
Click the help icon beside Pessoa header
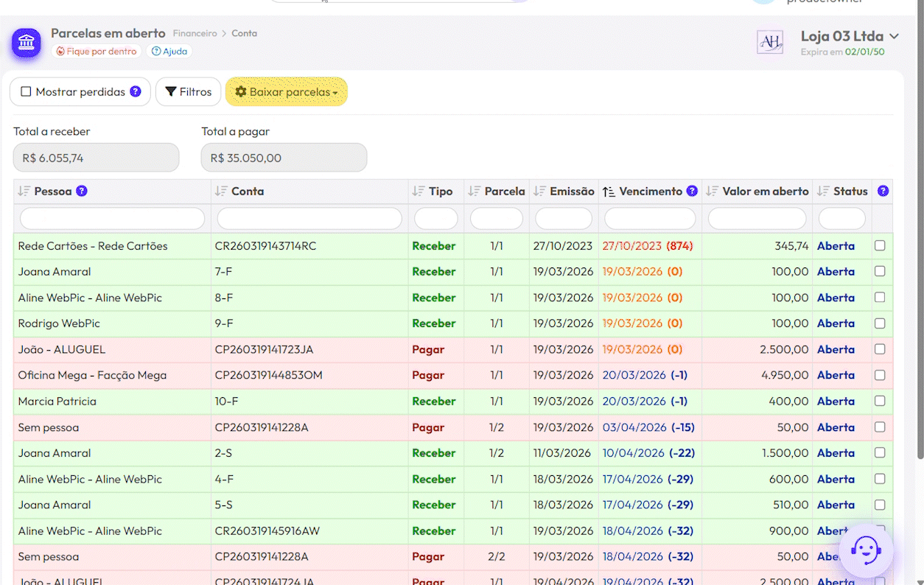(82, 191)
